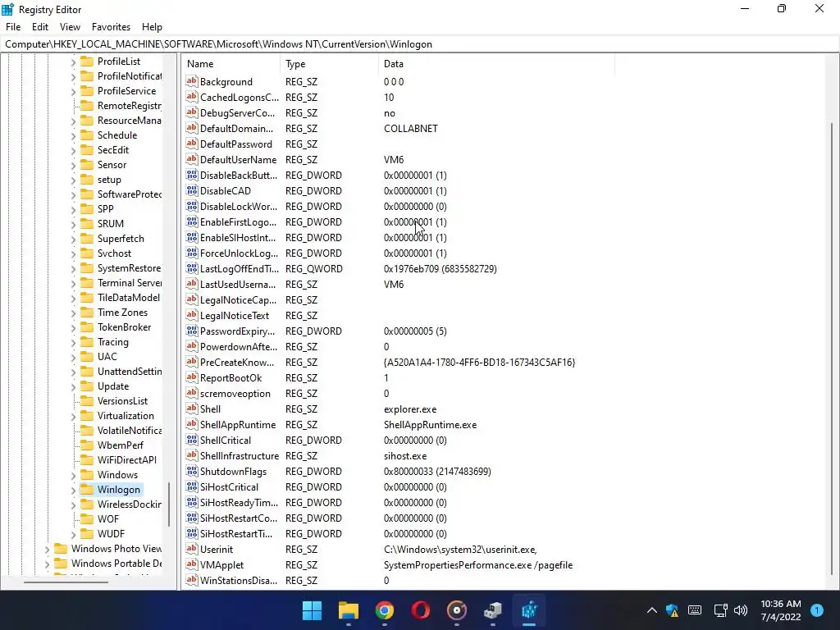Expand the Winlogon key arrow

73,490
